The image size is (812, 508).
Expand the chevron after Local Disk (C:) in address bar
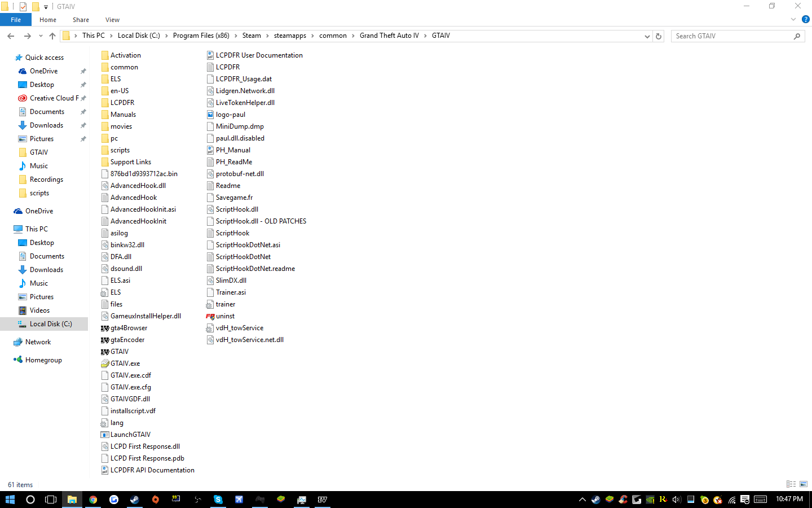167,36
